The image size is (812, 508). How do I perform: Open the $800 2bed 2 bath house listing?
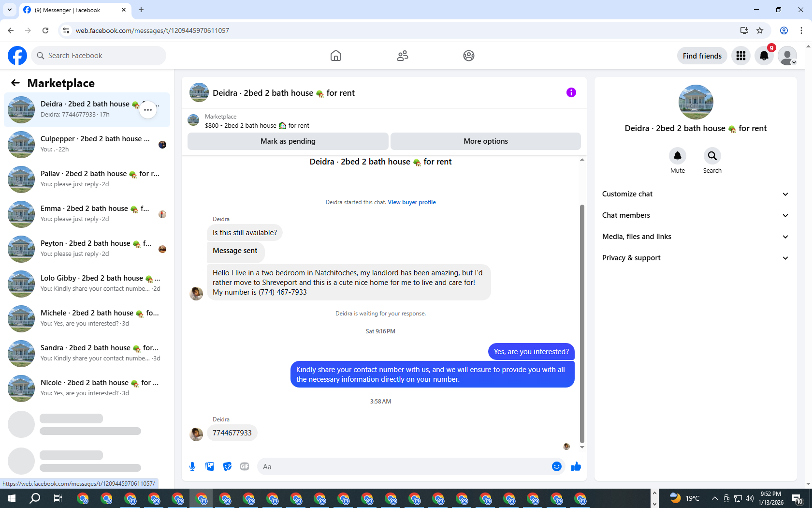pos(257,125)
